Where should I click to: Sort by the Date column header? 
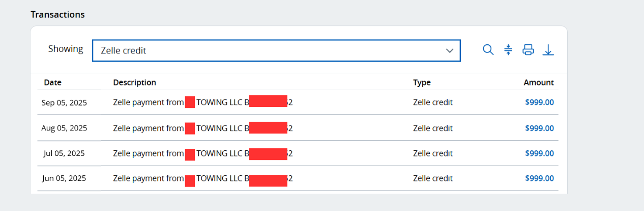tap(52, 83)
